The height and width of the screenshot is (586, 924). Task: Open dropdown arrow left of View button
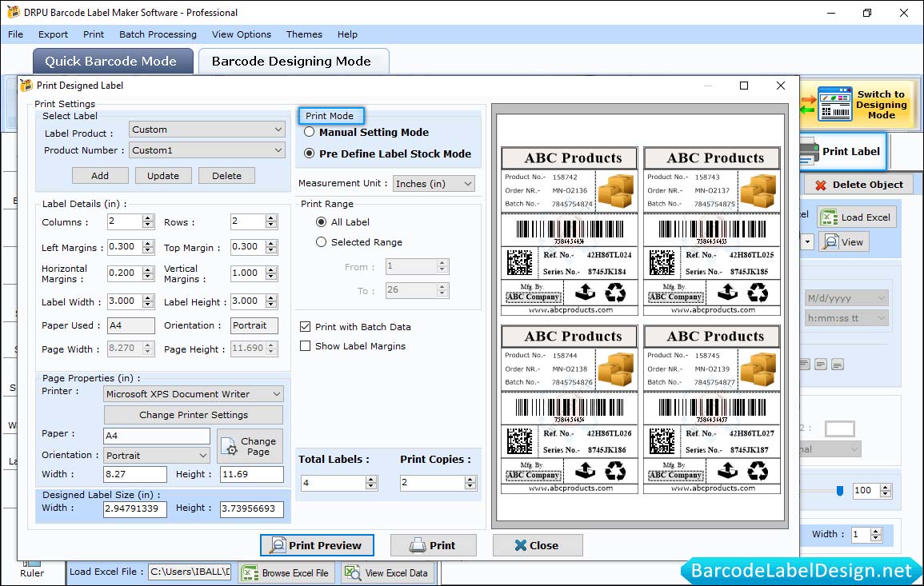point(807,242)
